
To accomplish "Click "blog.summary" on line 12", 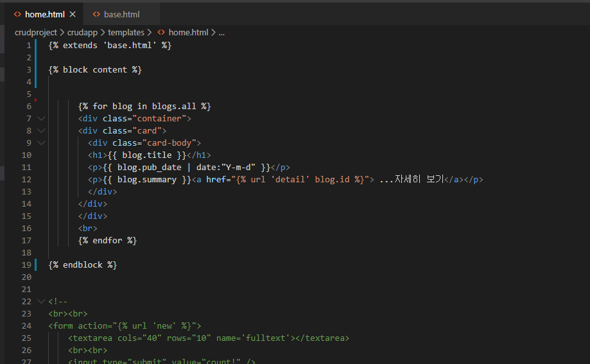I will [x=147, y=180].
